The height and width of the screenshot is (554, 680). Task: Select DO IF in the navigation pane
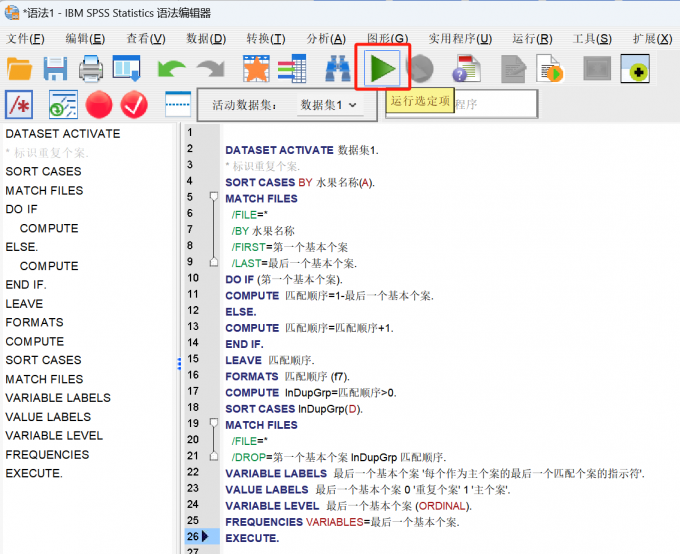click(x=21, y=209)
